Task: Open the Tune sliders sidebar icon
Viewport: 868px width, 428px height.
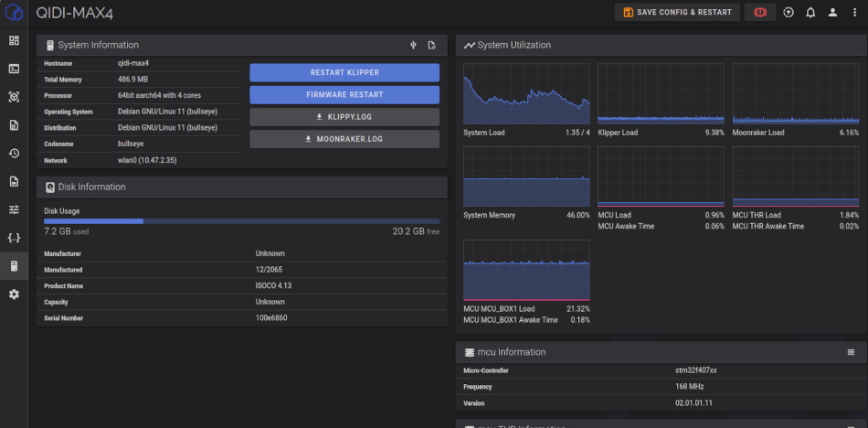Action: pyautogui.click(x=14, y=209)
